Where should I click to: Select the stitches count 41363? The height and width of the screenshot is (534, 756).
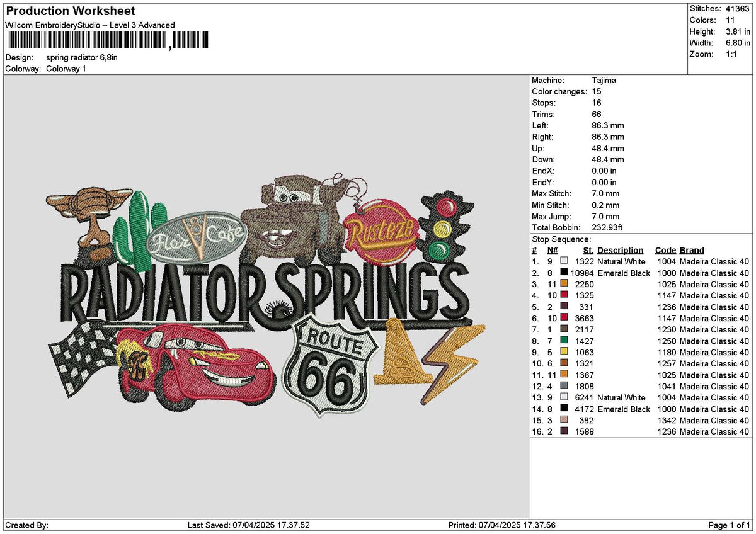tap(738, 9)
